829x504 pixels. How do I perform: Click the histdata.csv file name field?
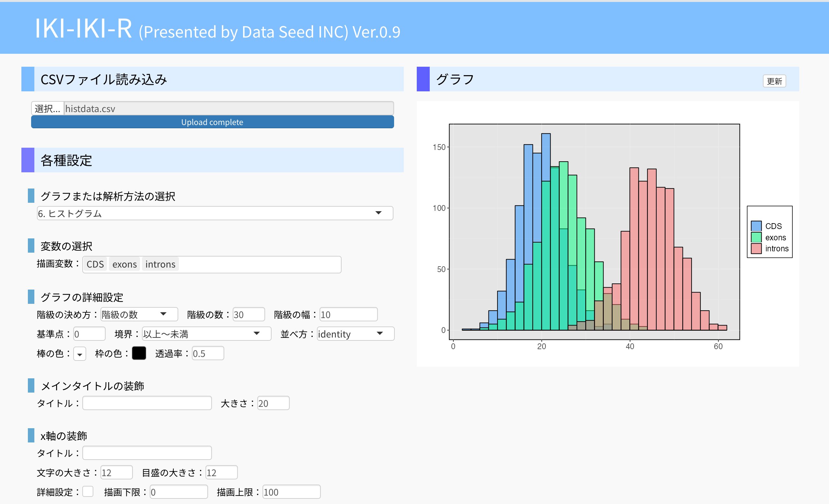(x=229, y=108)
